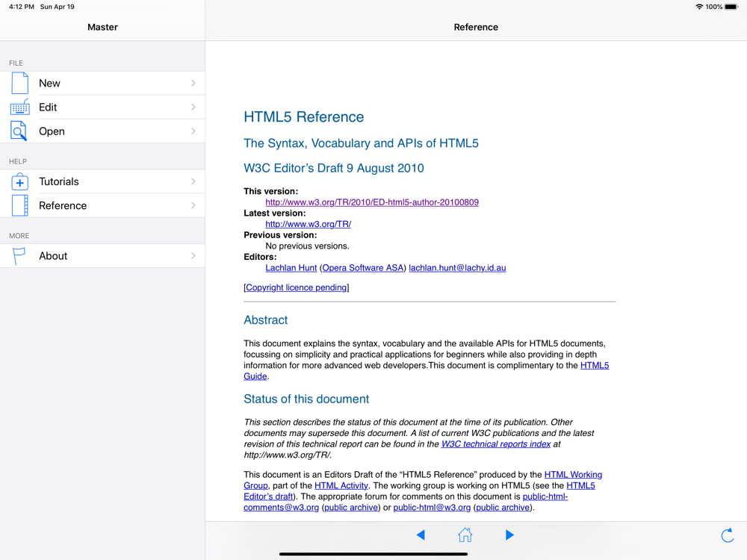Open the Edit row chevron
Screen dimensions: 747x560
(x=193, y=107)
